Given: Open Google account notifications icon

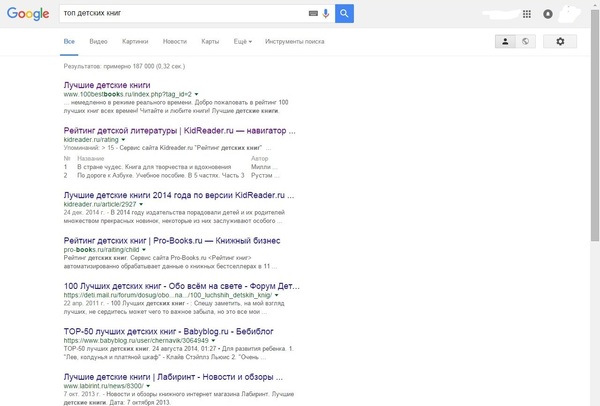Looking at the screenshot, I should point(547,14).
